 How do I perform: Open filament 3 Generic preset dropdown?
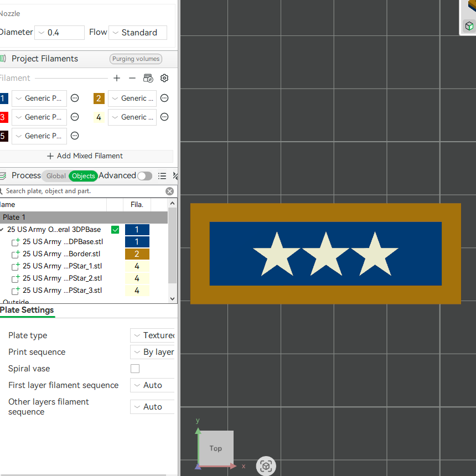coord(39,117)
